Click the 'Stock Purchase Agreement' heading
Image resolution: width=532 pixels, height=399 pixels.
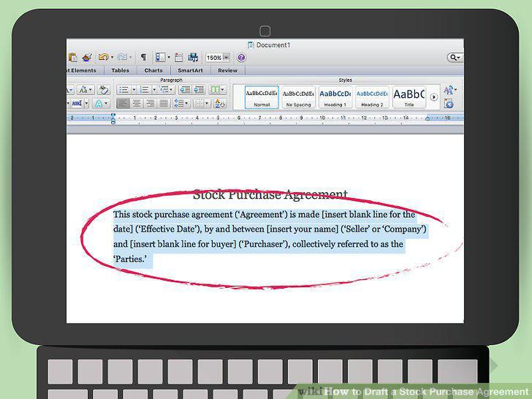point(270,194)
